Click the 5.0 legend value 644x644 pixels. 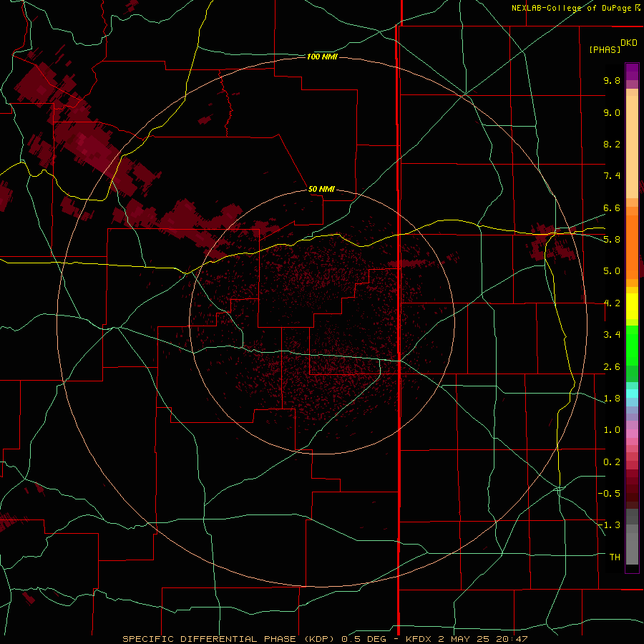tap(612, 271)
